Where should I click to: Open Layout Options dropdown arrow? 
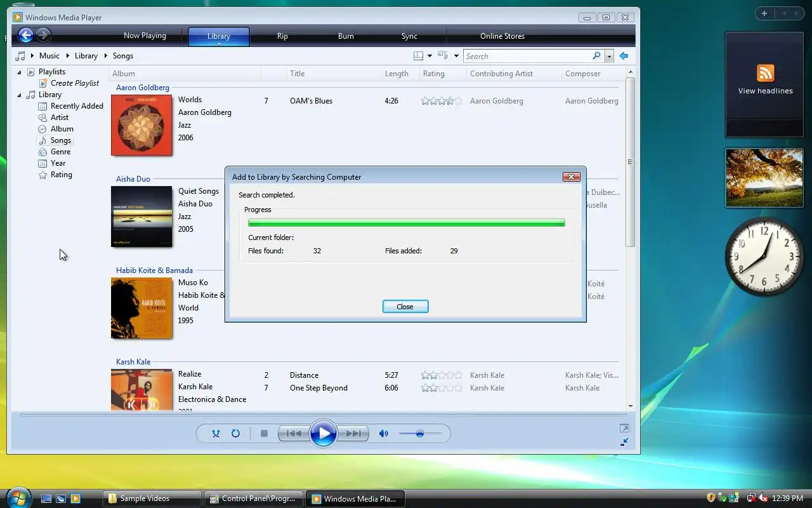[x=429, y=56]
